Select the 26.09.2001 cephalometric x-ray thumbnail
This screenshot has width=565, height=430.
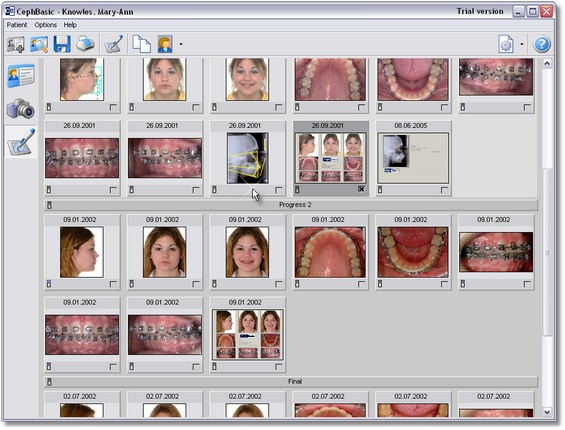coord(248,158)
